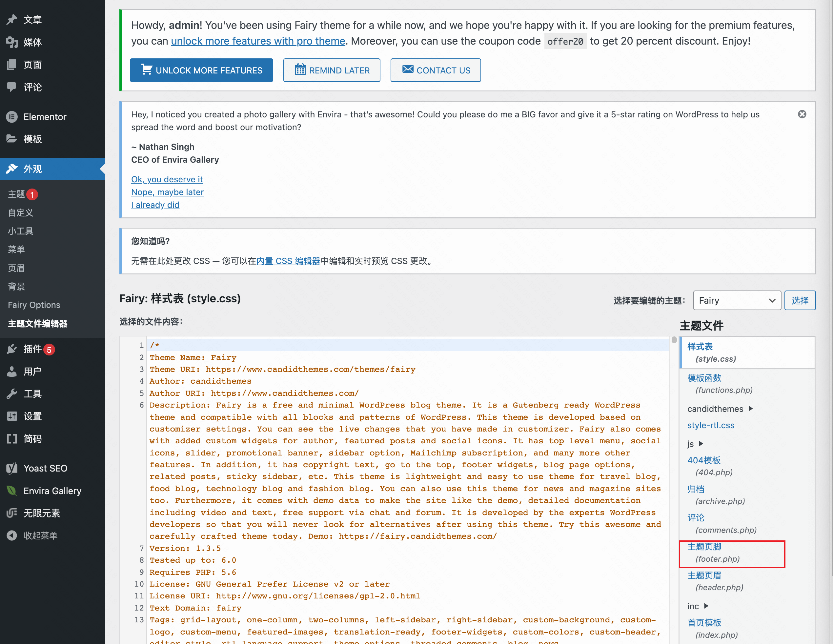Click the pin icon next to 文章

pyautogui.click(x=12, y=19)
